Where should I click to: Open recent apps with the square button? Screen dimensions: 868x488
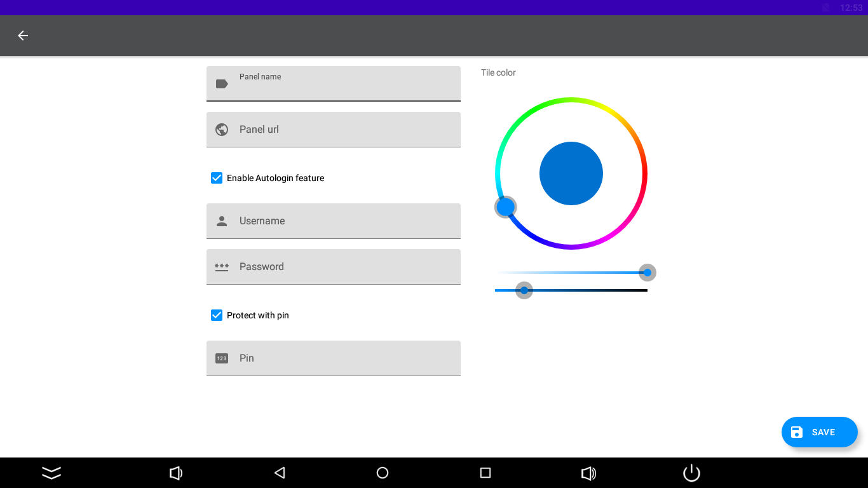coord(485,473)
